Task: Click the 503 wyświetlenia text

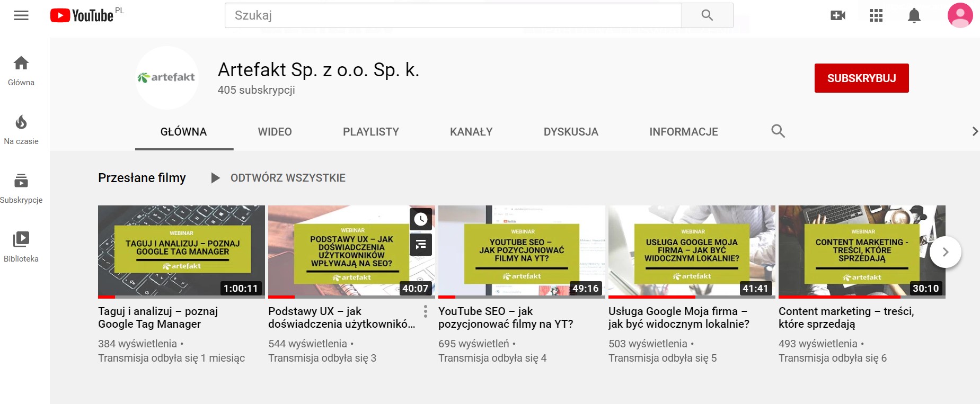Action: tap(648, 344)
